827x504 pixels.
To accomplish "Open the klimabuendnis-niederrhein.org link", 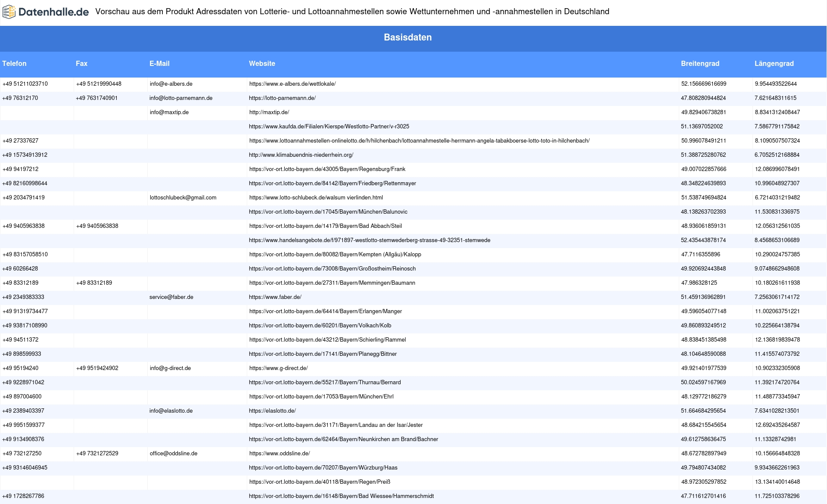I will [301, 155].
